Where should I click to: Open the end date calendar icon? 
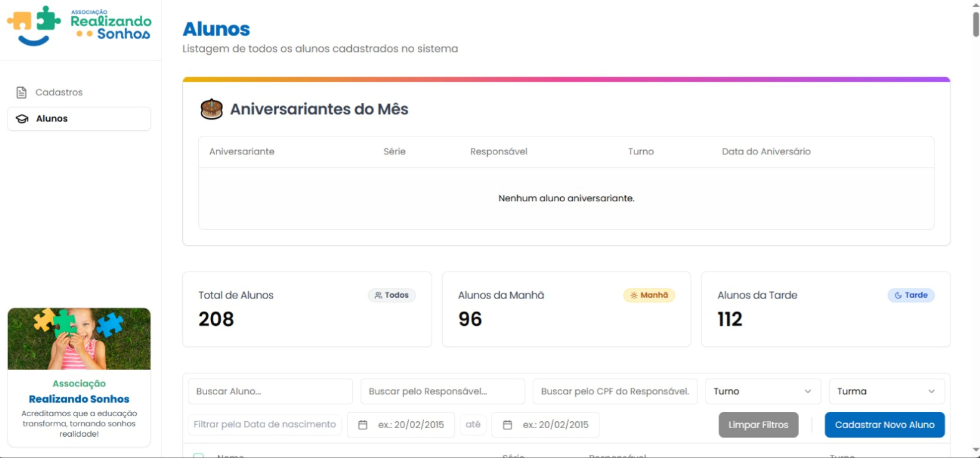507,425
